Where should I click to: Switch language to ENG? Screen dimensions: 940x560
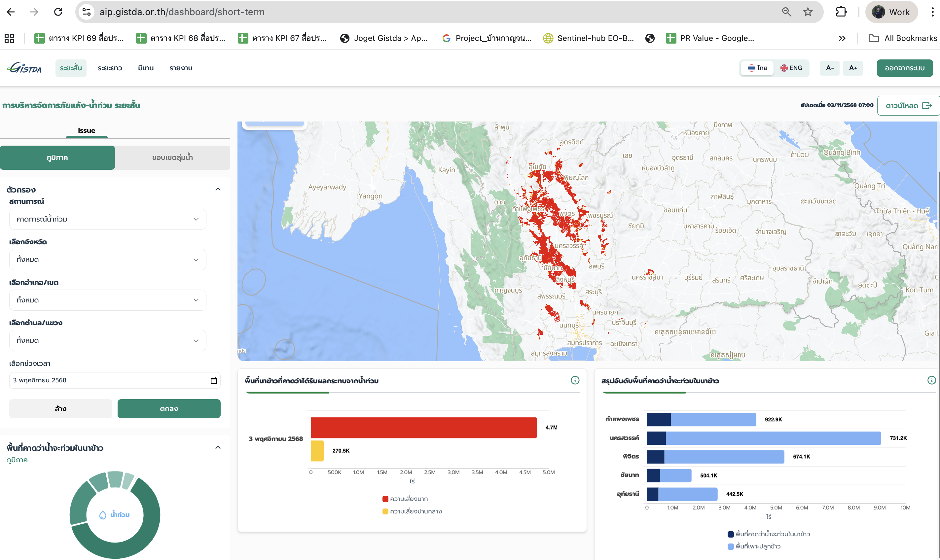[x=791, y=68]
